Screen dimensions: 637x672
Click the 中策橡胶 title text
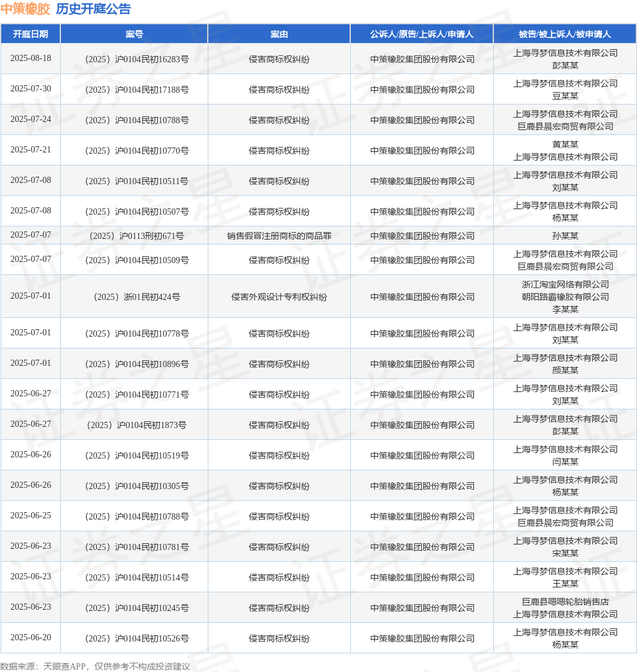26,9
